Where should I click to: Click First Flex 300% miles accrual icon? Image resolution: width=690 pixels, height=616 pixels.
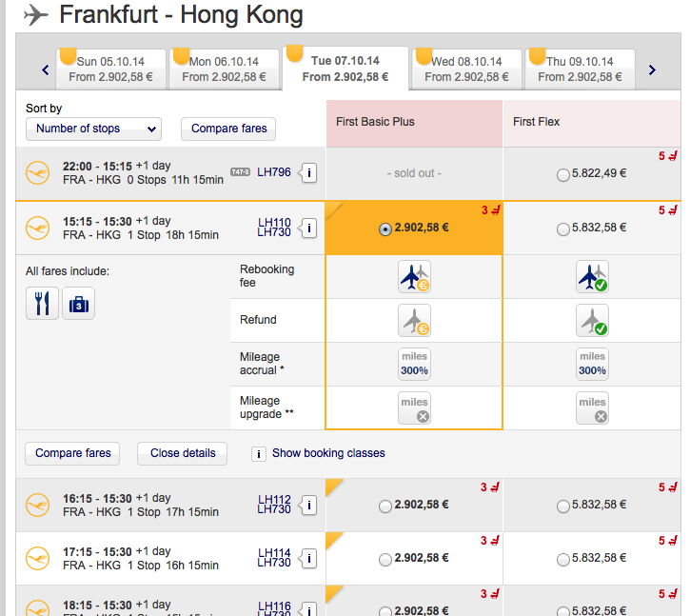(592, 364)
